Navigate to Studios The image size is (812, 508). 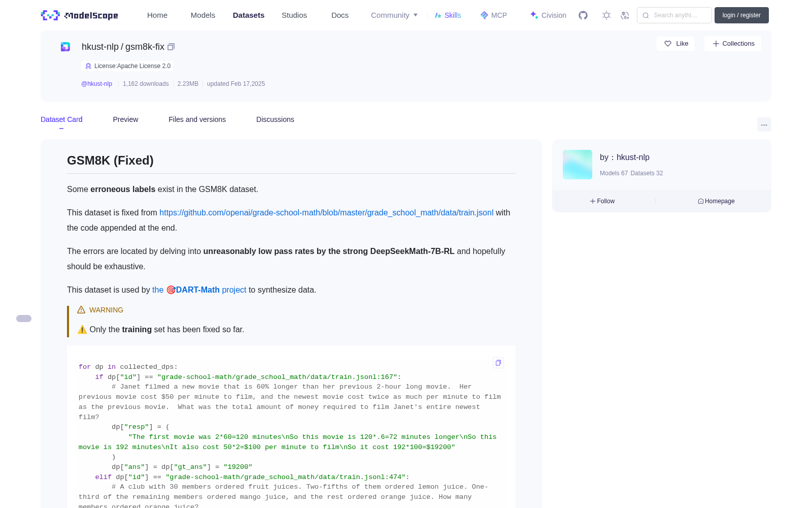[x=294, y=15]
